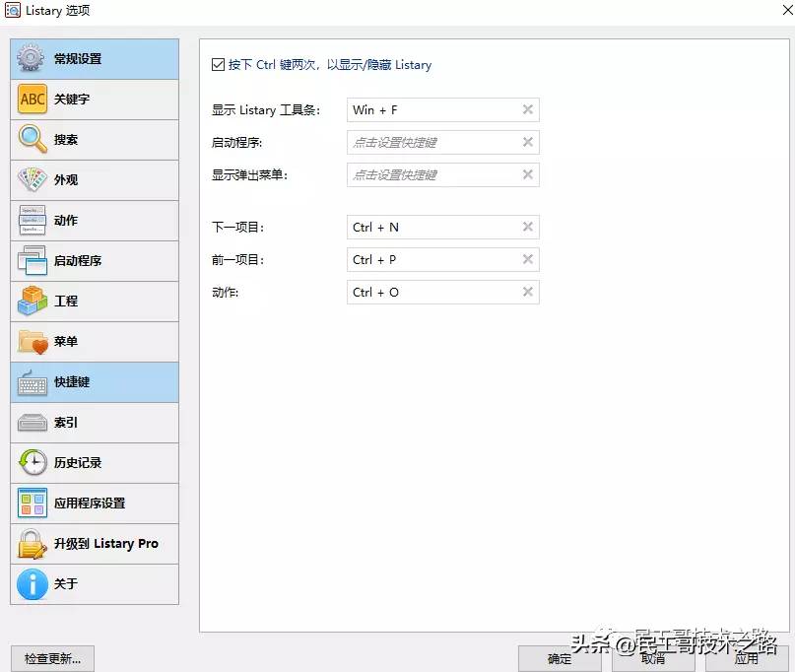Click the 下一项目 shortcut field
Viewport: 795px width, 672px height.
point(442,228)
